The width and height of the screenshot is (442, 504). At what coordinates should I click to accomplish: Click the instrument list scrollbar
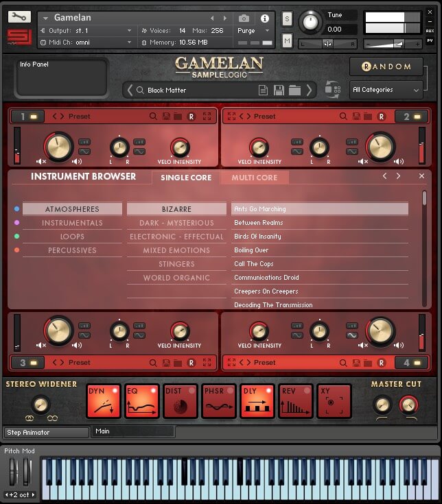tap(424, 197)
